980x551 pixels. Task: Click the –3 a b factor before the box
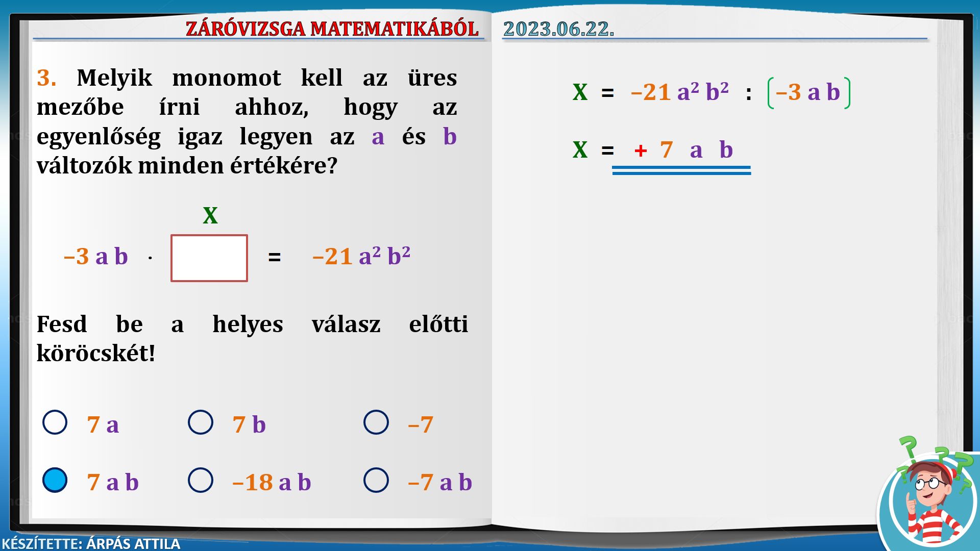(x=96, y=257)
